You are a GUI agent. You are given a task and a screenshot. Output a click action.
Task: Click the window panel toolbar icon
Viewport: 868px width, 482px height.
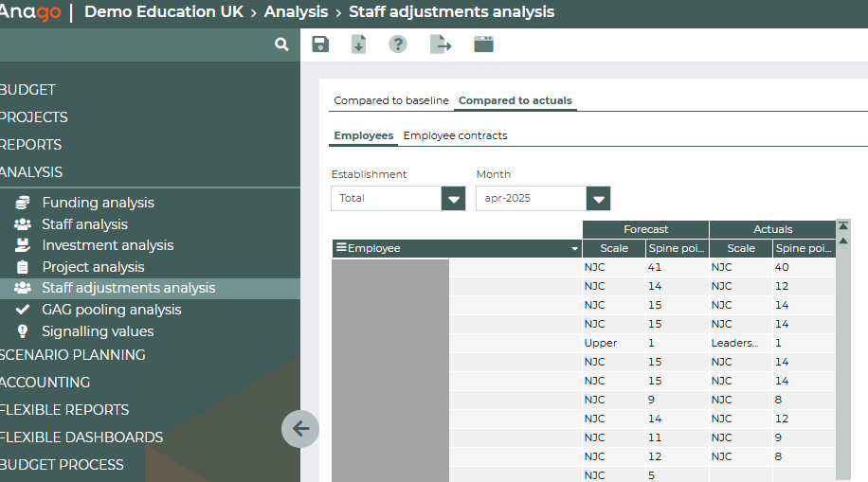[483, 45]
